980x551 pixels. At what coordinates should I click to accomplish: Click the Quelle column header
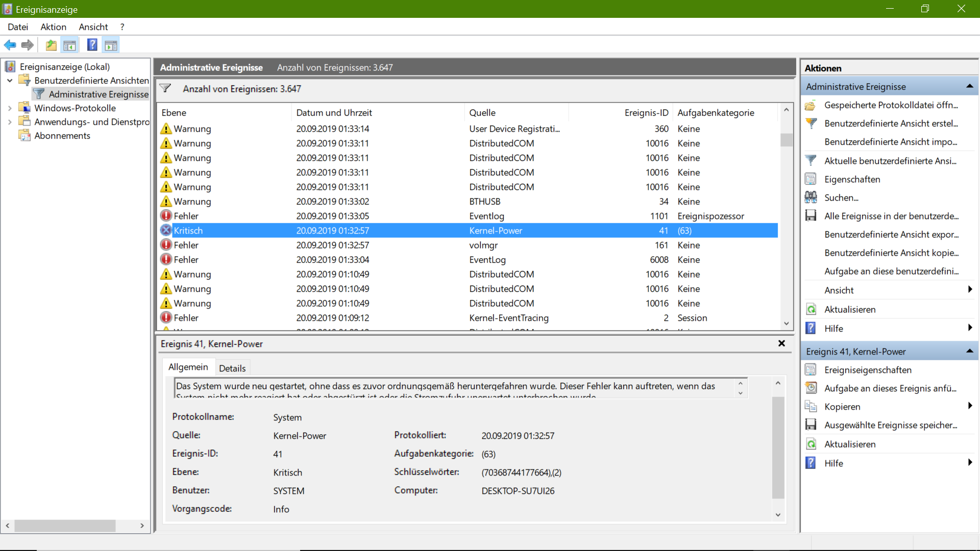point(482,113)
